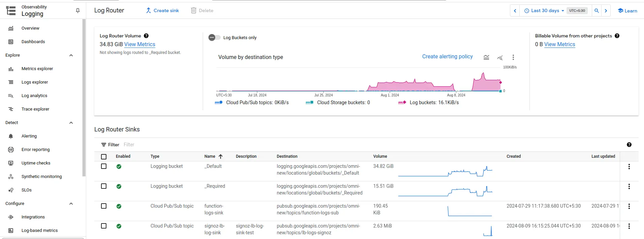Open actions menu for signoz-lb-log-sink
This screenshot has height=239, width=644.
(x=629, y=226)
